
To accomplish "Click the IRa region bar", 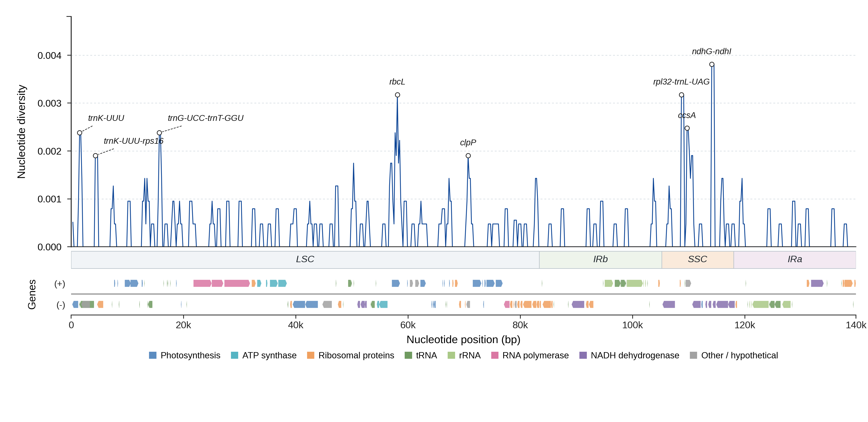I will tap(794, 260).
